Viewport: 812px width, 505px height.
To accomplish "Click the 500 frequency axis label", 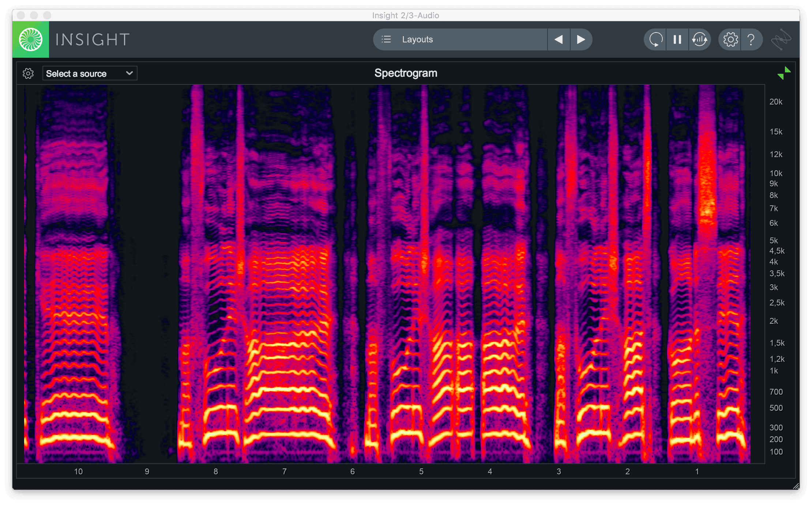I will click(776, 408).
